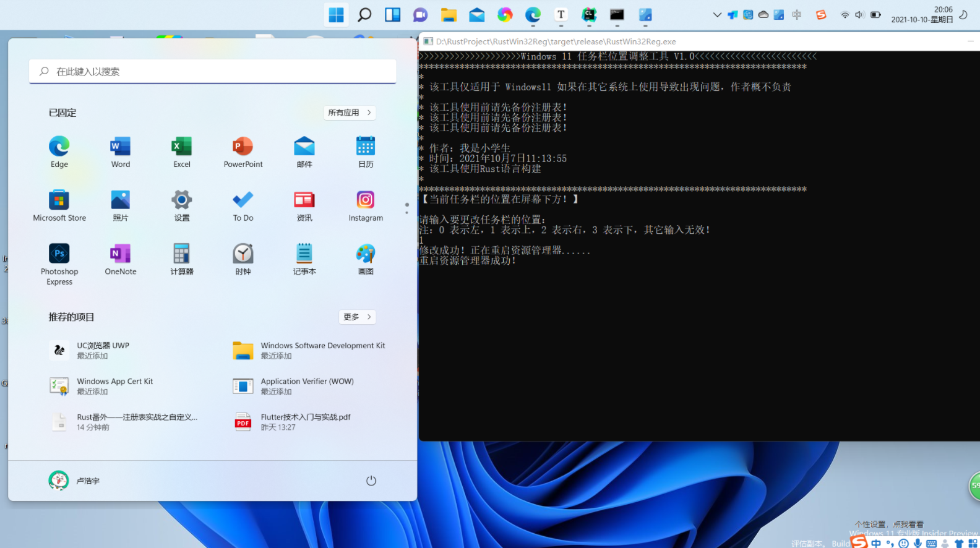Launch Instagram from pinned apps
Viewport: 980px width, 548px height.
click(366, 206)
